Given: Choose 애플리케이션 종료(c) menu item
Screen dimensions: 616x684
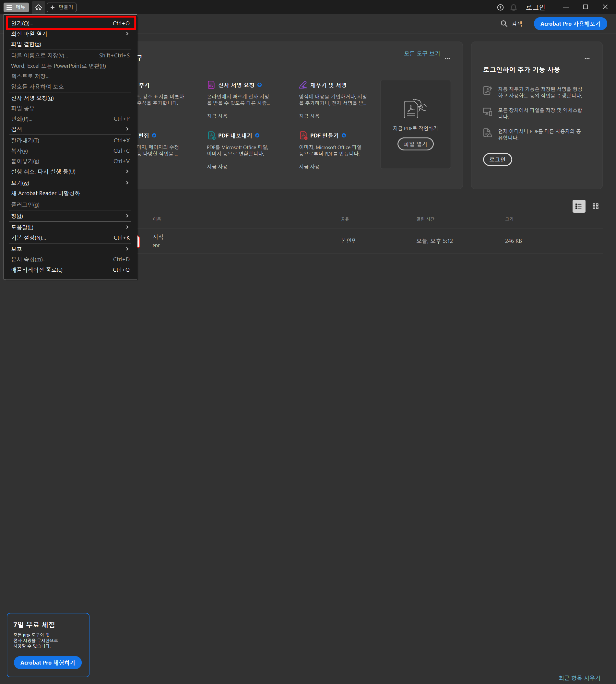Looking at the screenshot, I should point(70,270).
